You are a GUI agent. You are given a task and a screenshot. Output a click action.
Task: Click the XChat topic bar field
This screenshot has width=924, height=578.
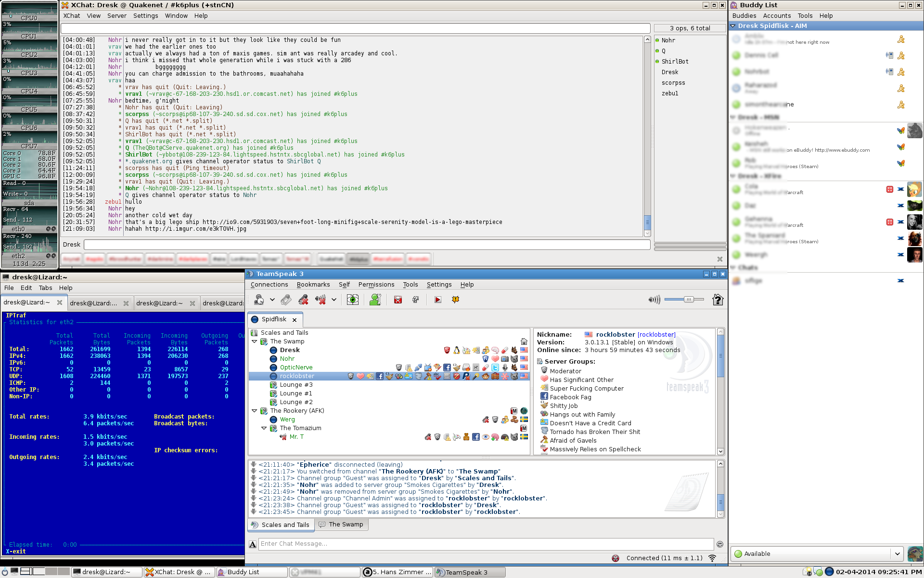point(356,28)
